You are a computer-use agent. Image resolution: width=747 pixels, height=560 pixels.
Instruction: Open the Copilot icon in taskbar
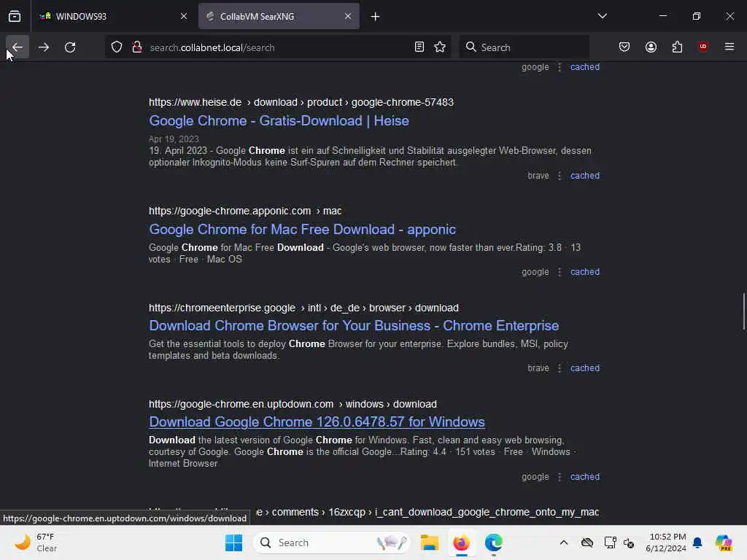[724, 542]
